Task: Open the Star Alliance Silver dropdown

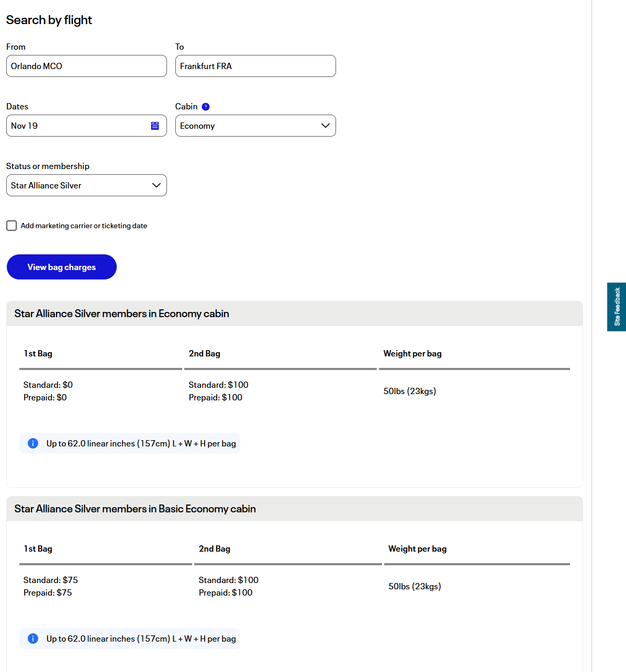Action: click(86, 185)
